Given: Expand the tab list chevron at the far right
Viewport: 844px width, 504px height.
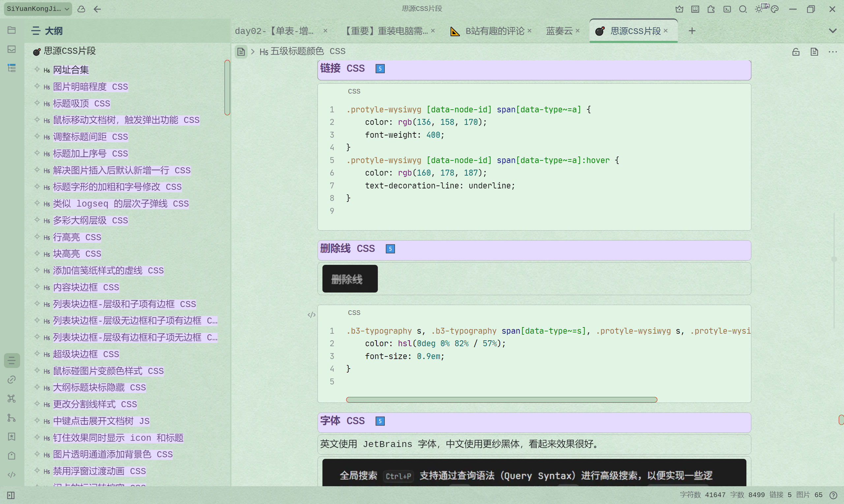Looking at the screenshot, I should [x=832, y=31].
